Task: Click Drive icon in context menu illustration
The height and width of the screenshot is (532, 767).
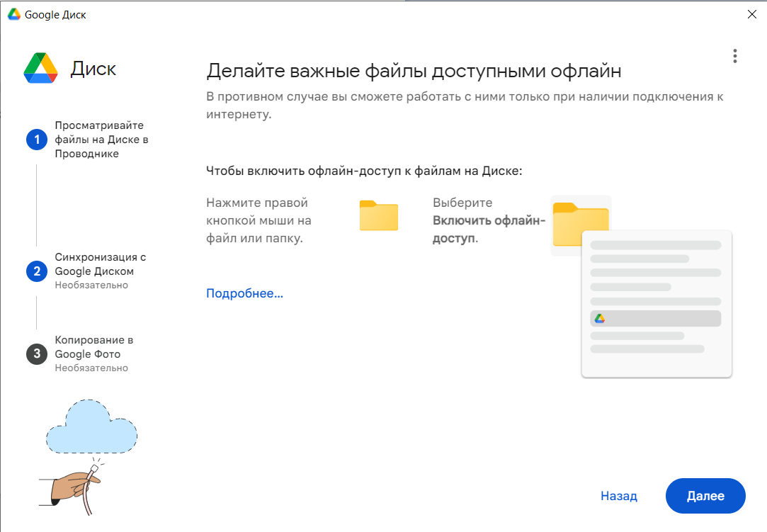Action: [599, 319]
